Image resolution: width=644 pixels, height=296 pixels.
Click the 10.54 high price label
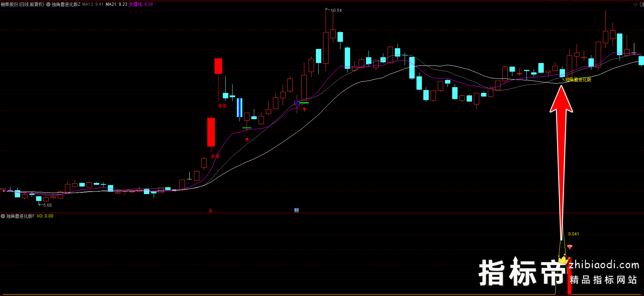click(336, 10)
